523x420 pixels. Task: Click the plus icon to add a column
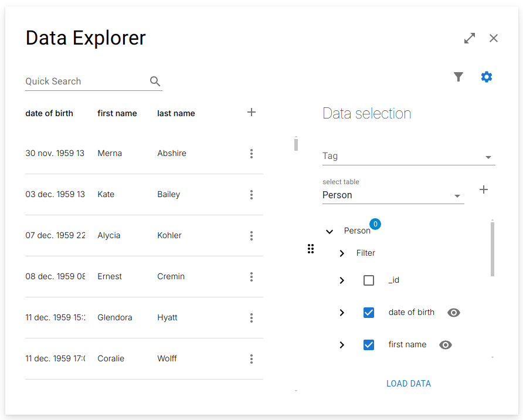(x=252, y=112)
